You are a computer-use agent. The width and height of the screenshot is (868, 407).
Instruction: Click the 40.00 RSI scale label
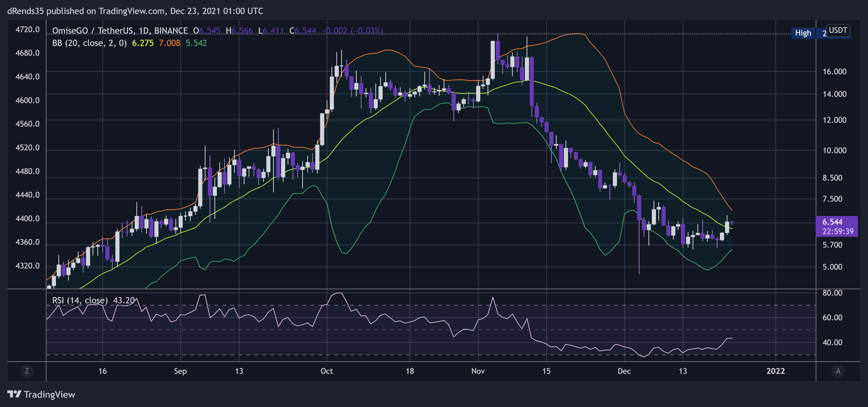point(832,342)
